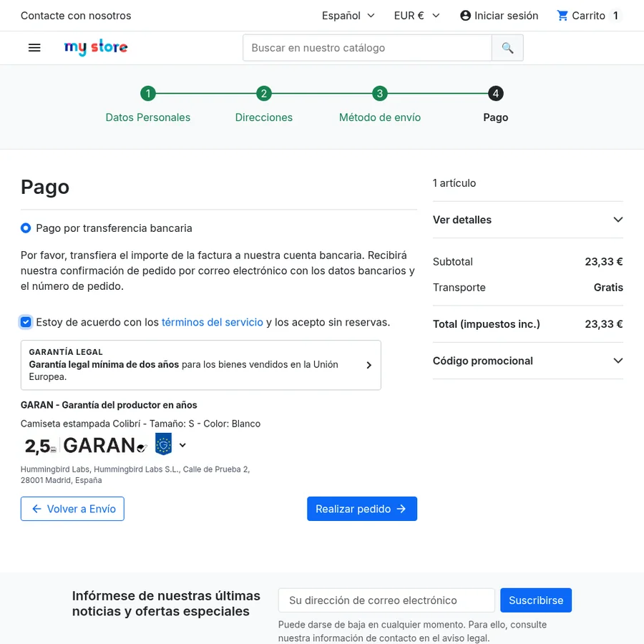Image resolution: width=644 pixels, height=644 pixels.
Task: Click the Subtotal 23,33 € amount
Action: [x=604, y=262]
